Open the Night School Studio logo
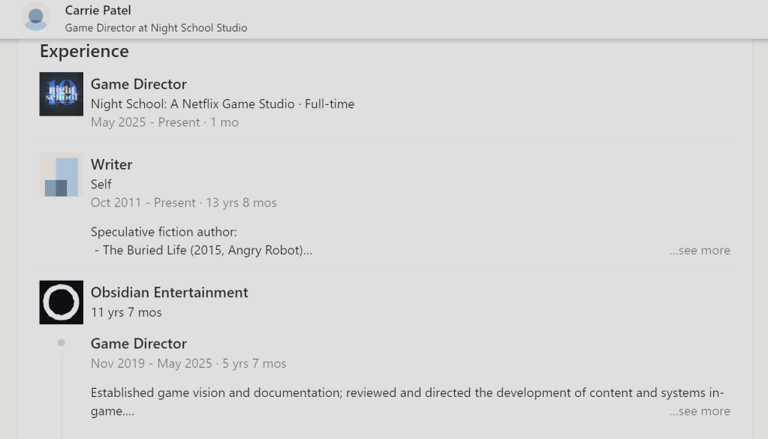The image size is (768, 439). [x=61, y=94]
